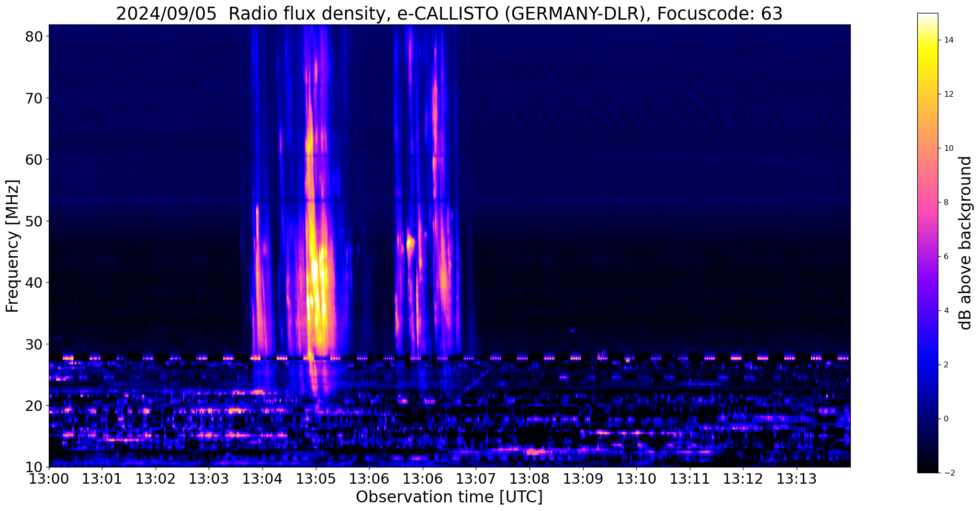Click the 50 tick on the frequency axis
Screen dimensions: 980x511
pyautogui.click(x=34, y=221)
